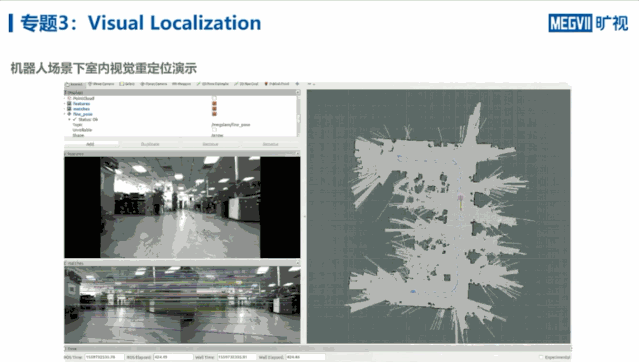Select the Move Camera tool
Screen dimensions: 639x362
tap(101, 84)
